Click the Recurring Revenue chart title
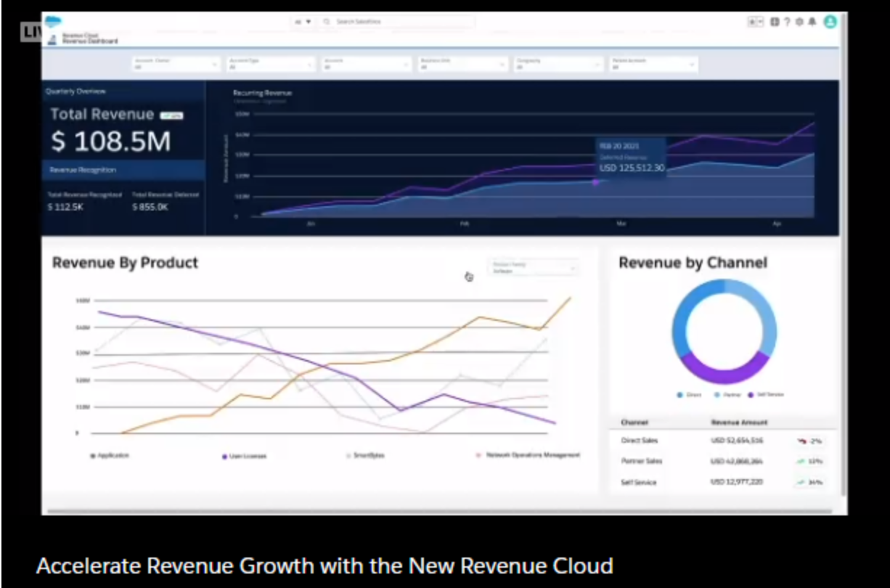Image resolution: width=890 pixels, height=588 pixels. pyautogui.click(x=262, y=93)
